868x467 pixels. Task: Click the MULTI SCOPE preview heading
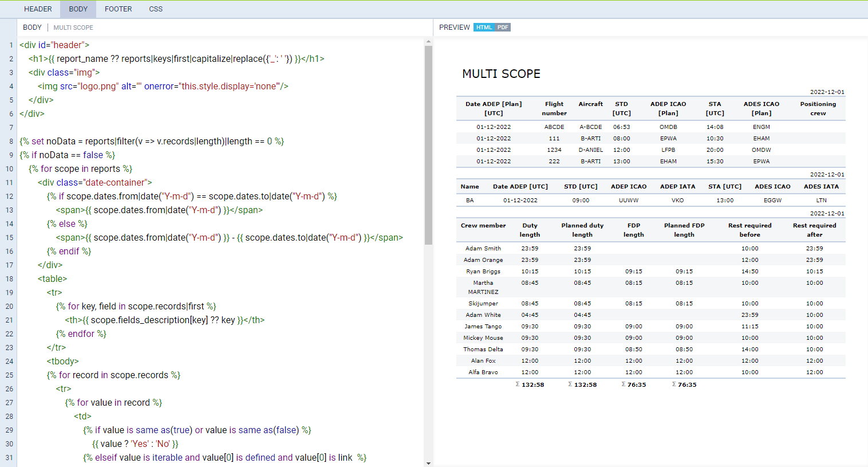[502, 74]
